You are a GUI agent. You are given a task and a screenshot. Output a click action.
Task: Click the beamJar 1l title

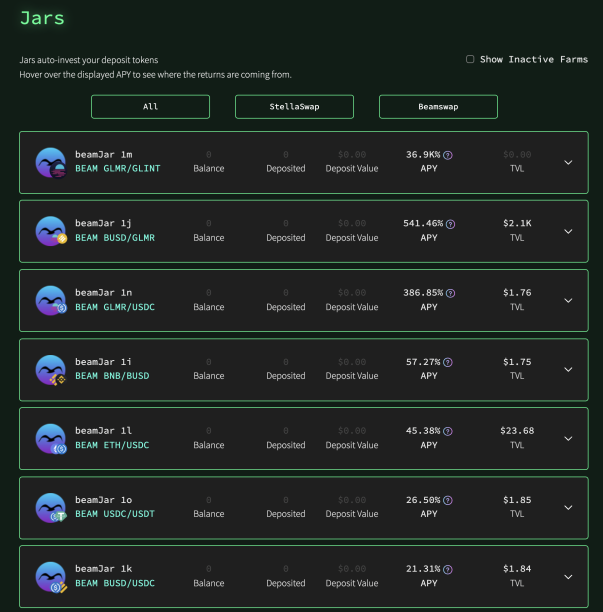(103, 431)
